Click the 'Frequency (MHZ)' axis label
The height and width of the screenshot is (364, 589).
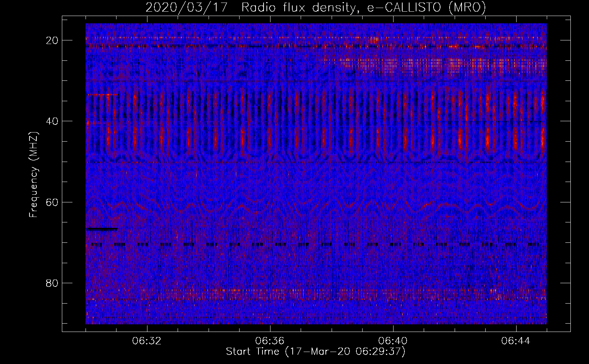pos(33,174)
